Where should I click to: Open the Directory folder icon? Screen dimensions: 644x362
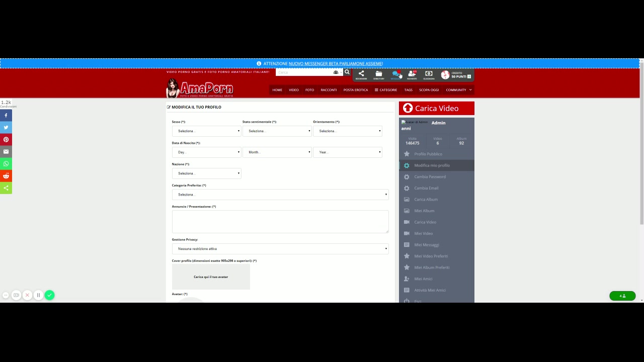379,74
